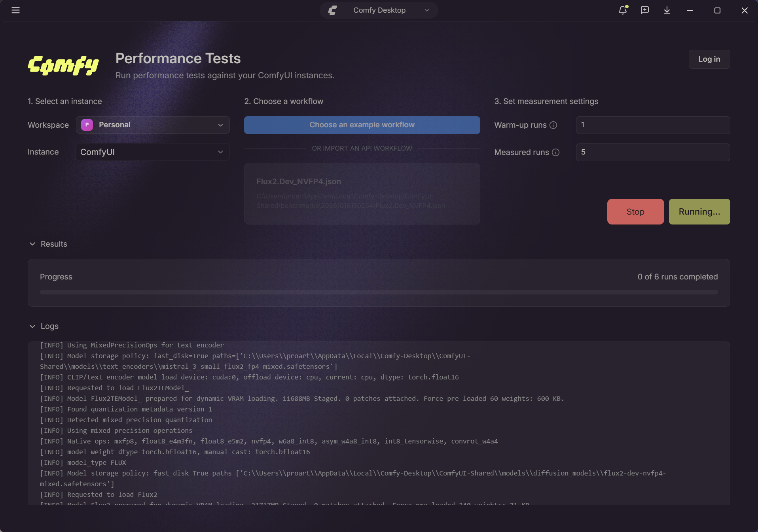
Task: Click 'Found quantization metadata version 1' log line
Action: coord(126,409)
